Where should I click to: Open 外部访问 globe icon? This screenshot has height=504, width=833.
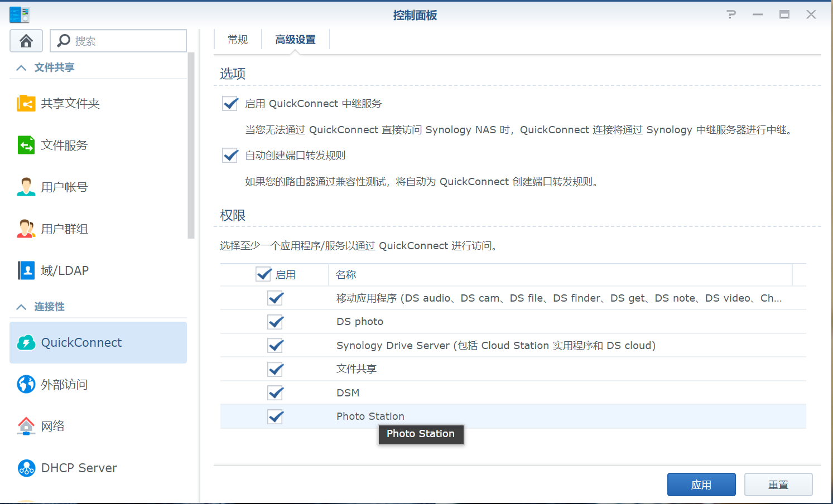point(26,384)
